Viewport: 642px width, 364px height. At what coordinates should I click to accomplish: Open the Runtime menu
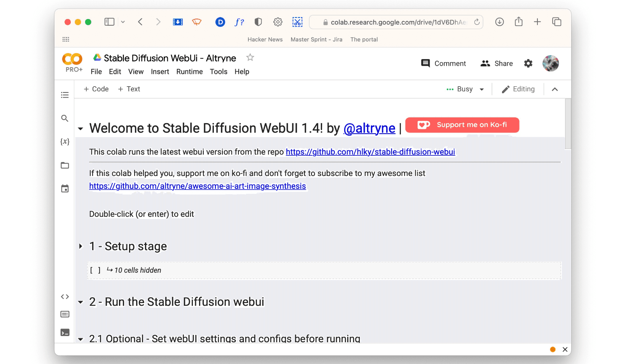click(x=189, y=71)
